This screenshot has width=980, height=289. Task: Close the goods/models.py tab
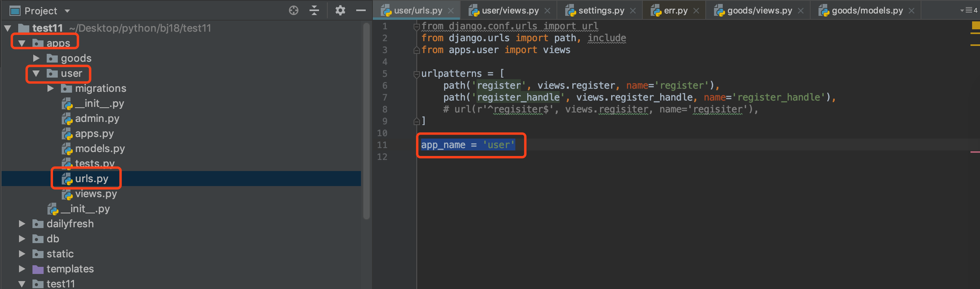[x=912, y=11]
